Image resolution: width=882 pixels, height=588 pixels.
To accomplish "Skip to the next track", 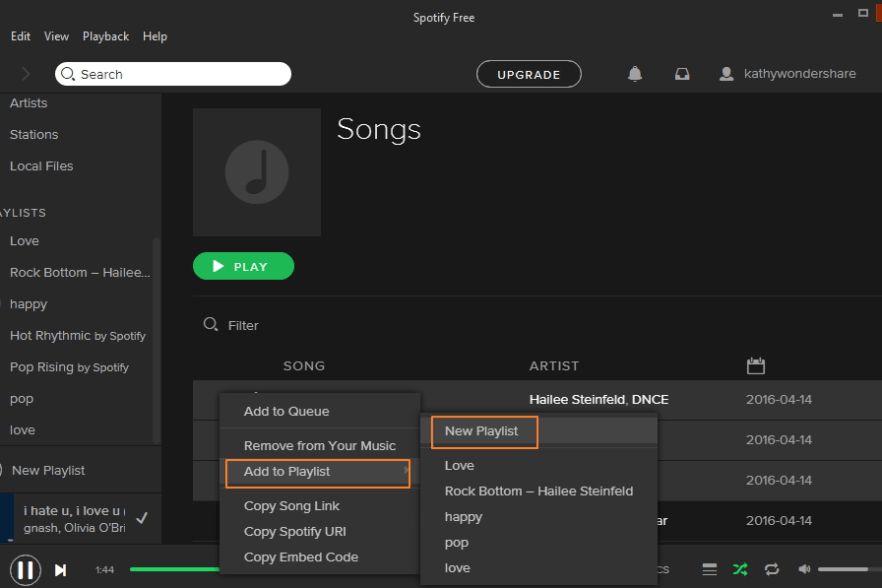I will (x=61, y=570).
